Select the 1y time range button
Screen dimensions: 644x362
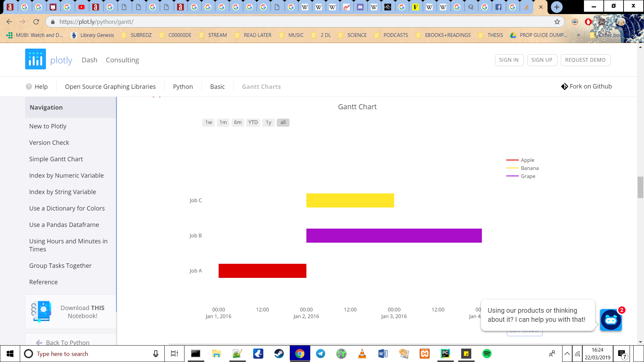[x=268, y=122]
